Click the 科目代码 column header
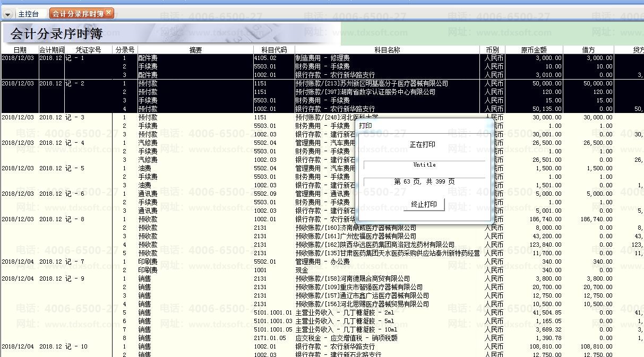This screenshot has width=644, height=357. [273, 50]
